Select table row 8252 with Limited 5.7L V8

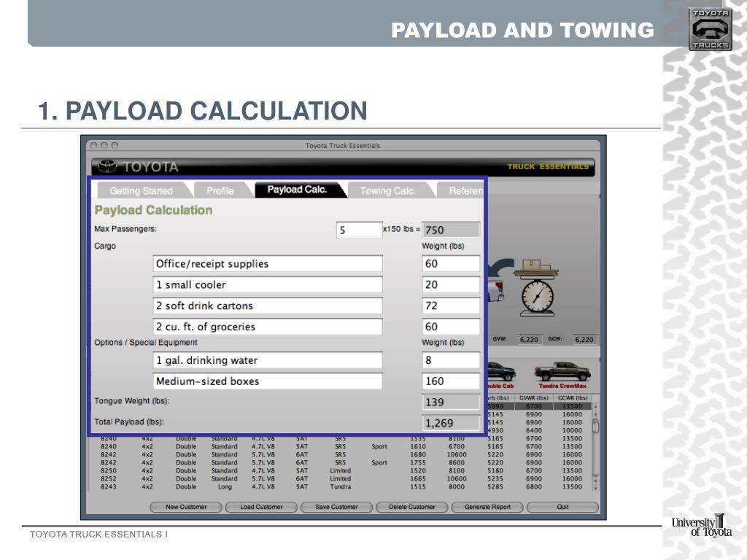[x=341, y=478]
